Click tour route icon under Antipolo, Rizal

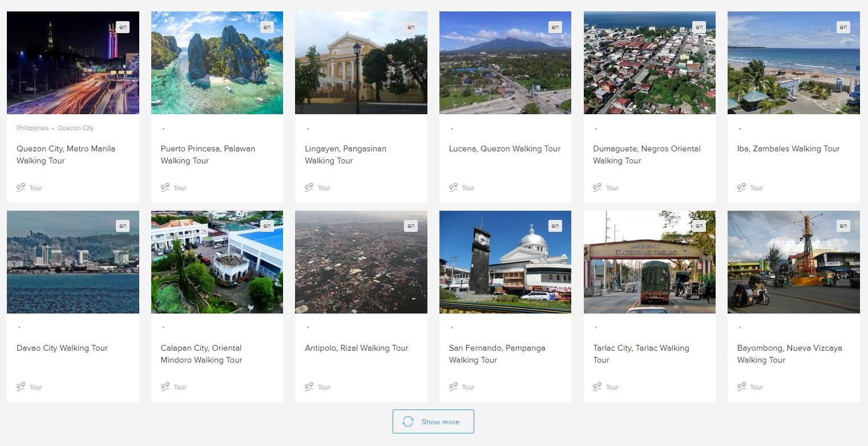309,387
